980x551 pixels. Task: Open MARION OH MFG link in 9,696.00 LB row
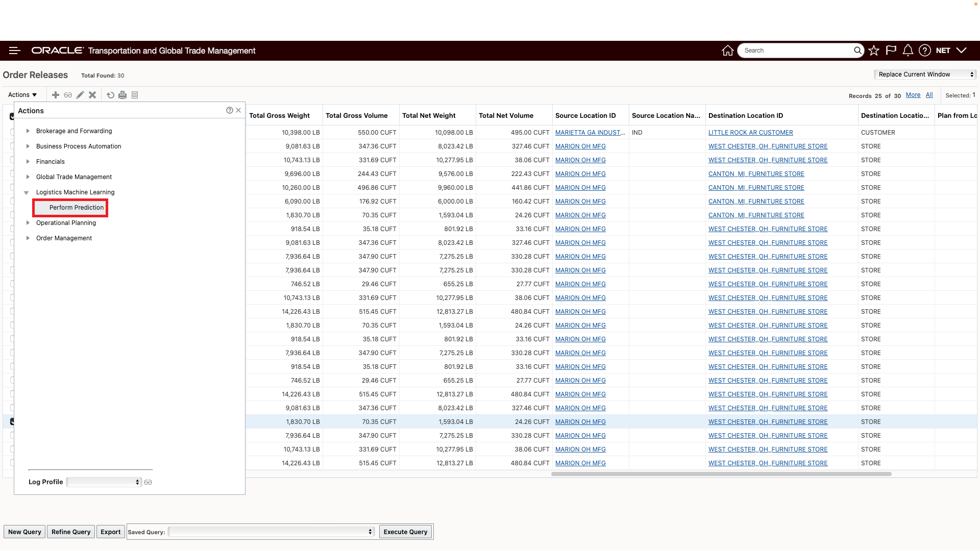tap(580, 174)
